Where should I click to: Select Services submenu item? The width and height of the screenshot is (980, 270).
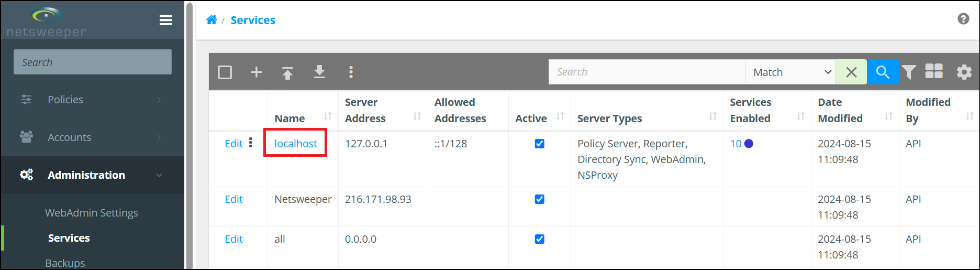click(69, 238)
